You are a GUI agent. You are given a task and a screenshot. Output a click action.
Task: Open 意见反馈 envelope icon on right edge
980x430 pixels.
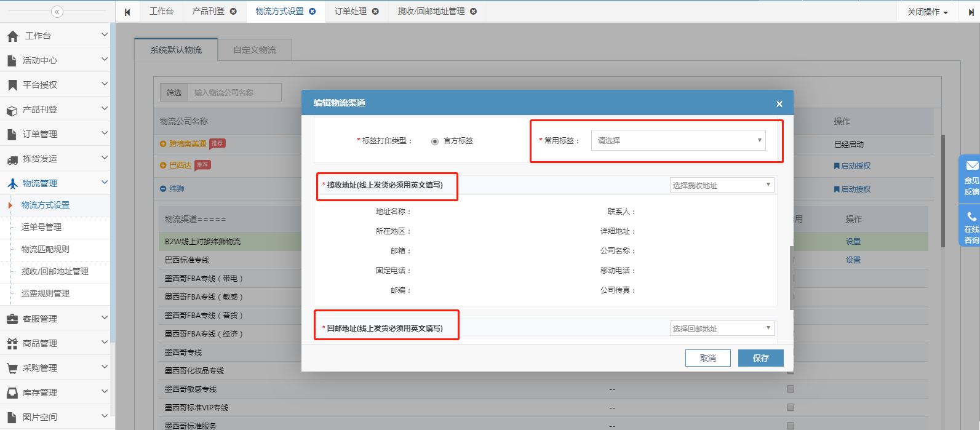971,165
